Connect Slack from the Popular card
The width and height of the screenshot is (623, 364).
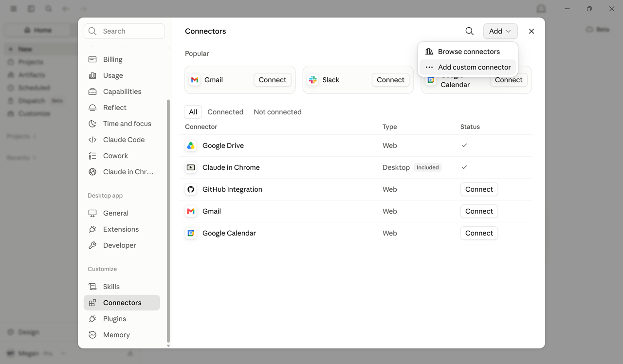click(x=390, y=80)
